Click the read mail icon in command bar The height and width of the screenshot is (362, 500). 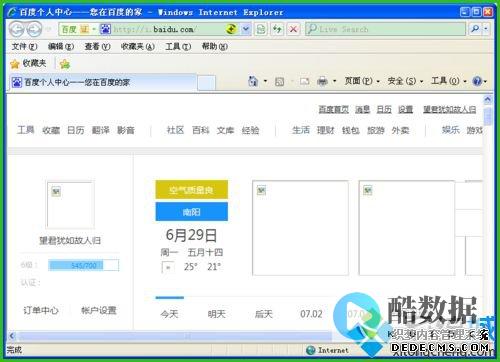pyautogui.click(x=305, y=81)
